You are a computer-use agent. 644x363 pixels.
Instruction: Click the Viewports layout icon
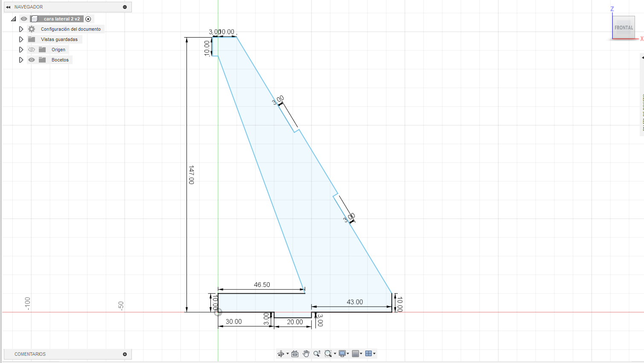coord(368,354)
